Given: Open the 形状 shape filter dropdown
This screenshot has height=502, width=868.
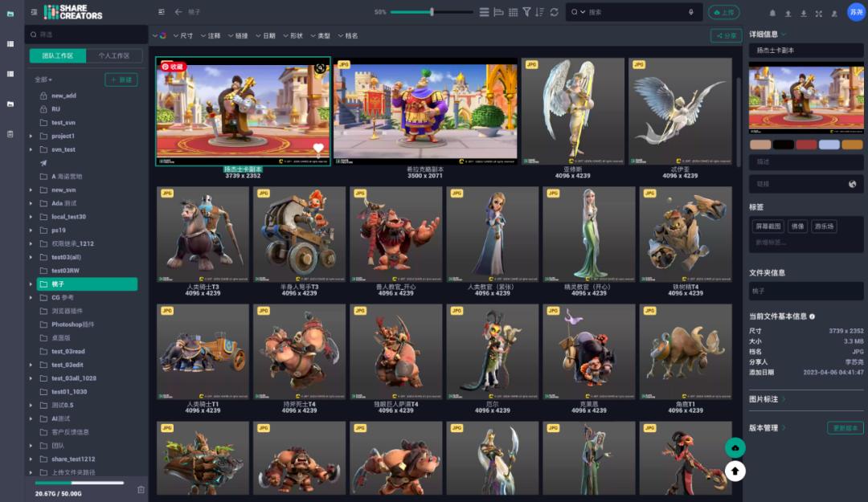Looking at the screenshot, I should pos(293,35).
